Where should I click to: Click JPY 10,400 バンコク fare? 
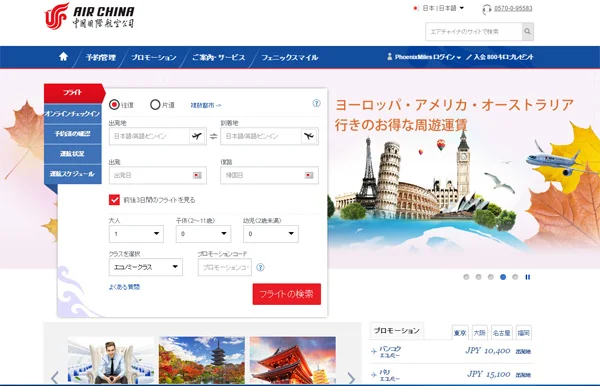coord(488,351)
